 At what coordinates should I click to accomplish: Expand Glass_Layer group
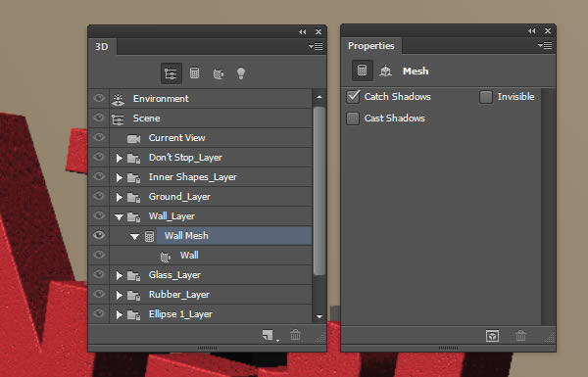tap(120, 276)
